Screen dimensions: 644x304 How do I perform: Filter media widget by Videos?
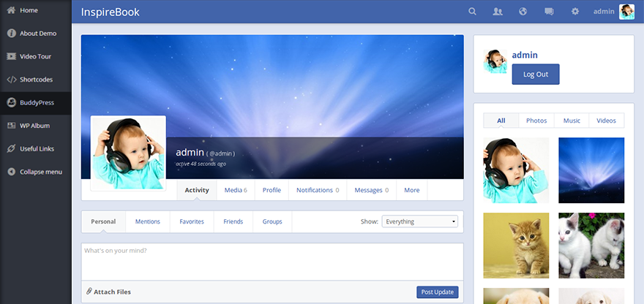tap(607, 121)
